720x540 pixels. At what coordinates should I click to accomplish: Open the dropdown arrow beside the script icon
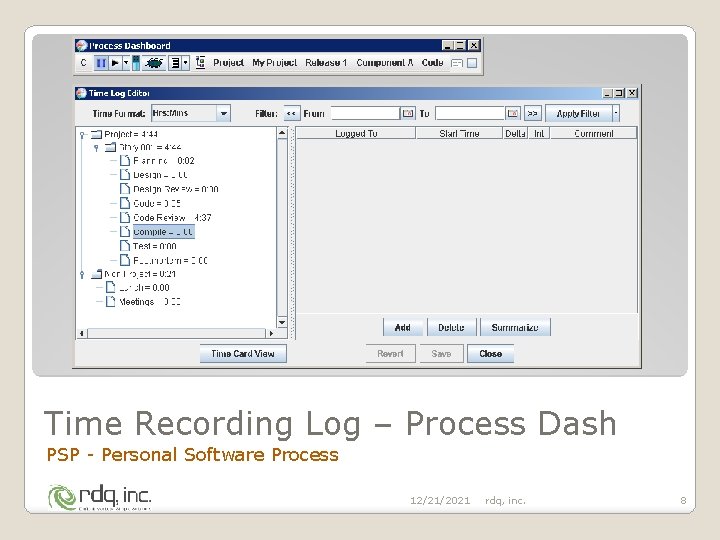[x=186, y=63]
